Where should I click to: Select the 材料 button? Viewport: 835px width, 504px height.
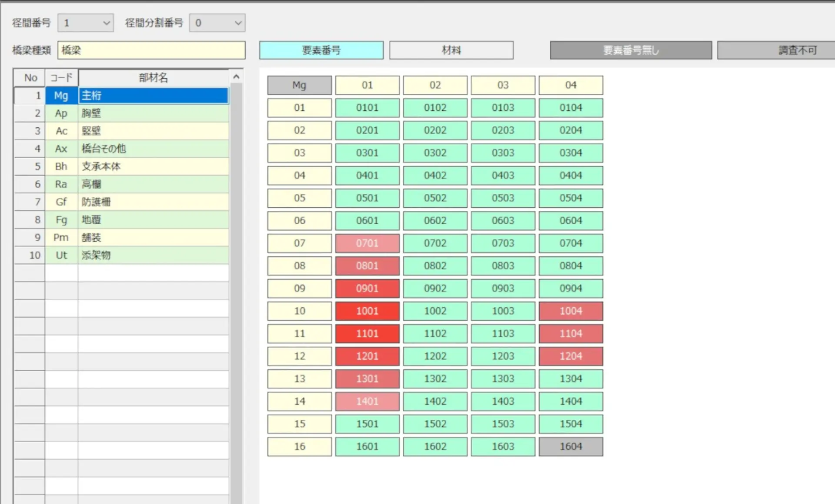451,50
